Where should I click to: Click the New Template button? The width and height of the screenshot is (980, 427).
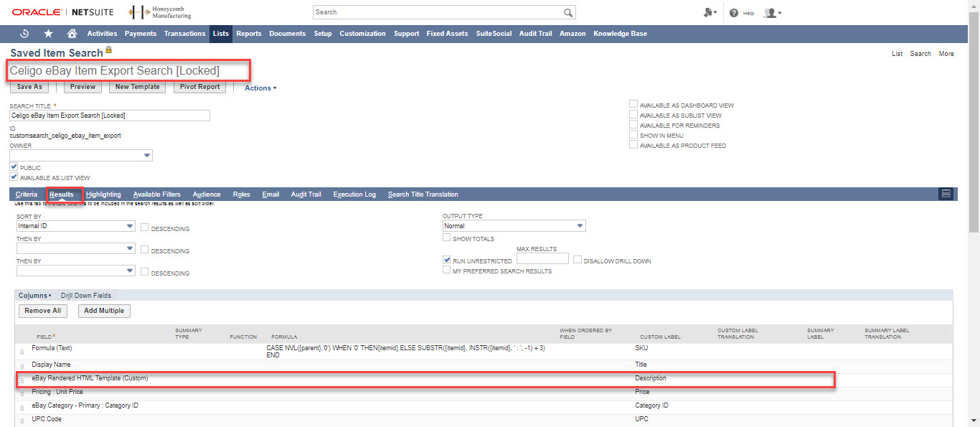pyautogui.click(x=138, y=87)
